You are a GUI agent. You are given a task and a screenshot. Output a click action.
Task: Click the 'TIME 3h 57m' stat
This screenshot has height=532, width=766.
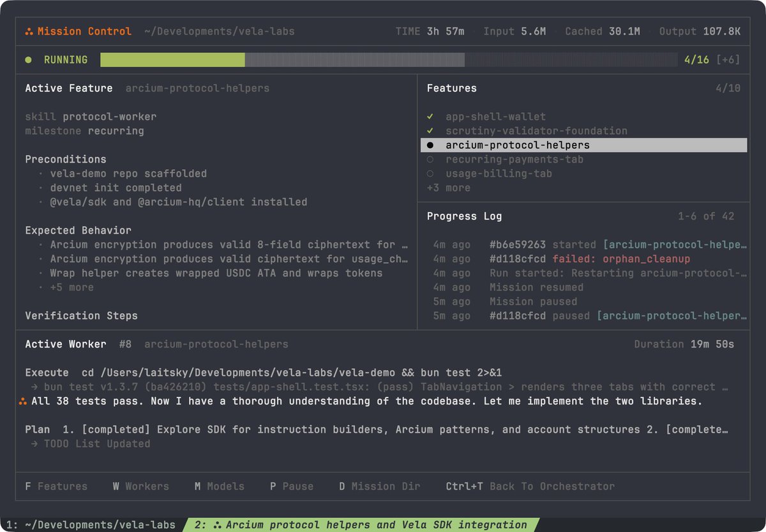click(x=430, y=31)
